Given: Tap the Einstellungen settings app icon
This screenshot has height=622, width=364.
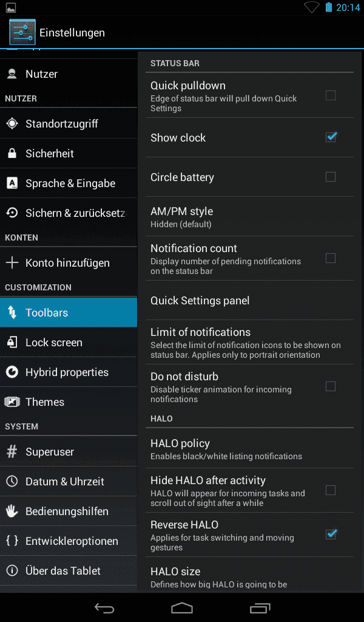Looking at the screenshot, I should (22, 32).
